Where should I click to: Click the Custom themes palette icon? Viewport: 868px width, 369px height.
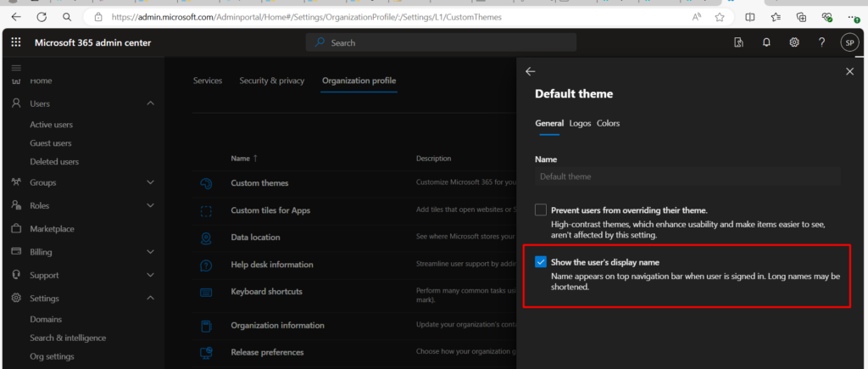tap(206, 183)
